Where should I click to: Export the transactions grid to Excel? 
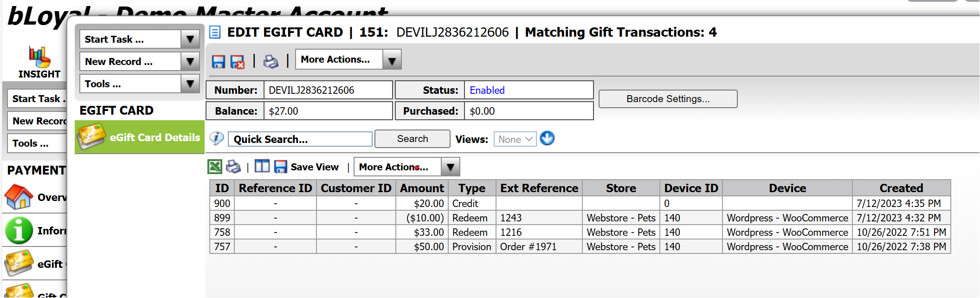(214, 167)
